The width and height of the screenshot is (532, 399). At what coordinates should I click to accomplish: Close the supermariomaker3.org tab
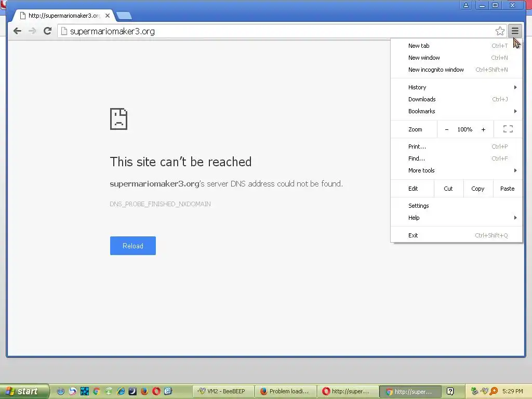tap(107, 16)
